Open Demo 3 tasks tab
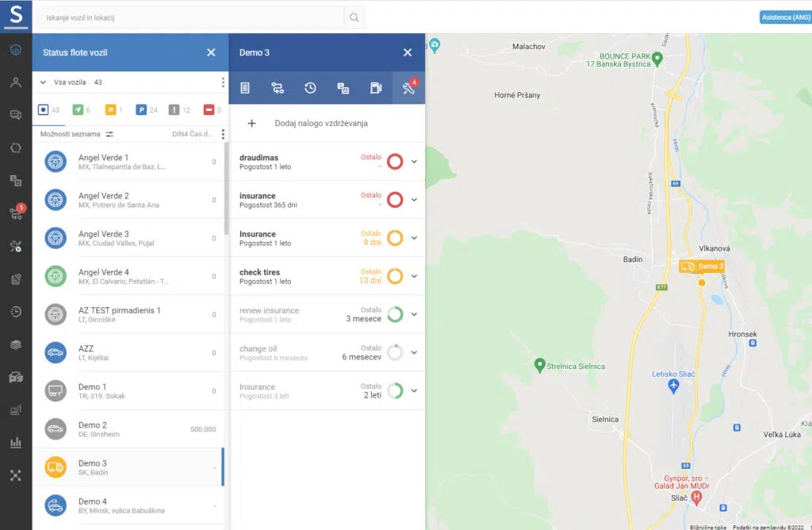This screenshot has width=812, height=530. pos(343,88)
